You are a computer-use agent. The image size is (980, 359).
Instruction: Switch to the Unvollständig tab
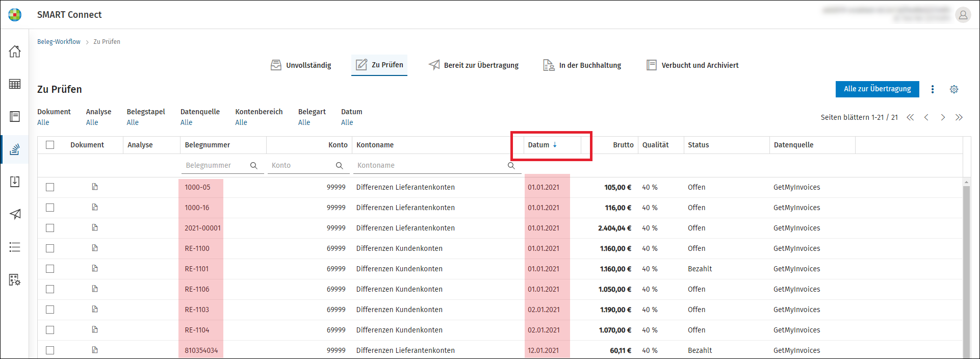pyautogui.click(x=301, y=65)
